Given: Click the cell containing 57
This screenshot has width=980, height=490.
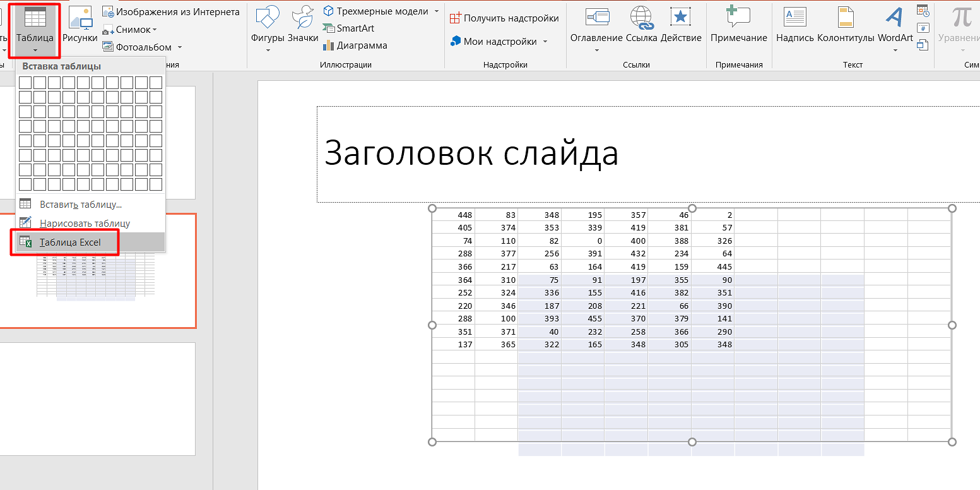Looking at the screenshot, I should (713, 228).
